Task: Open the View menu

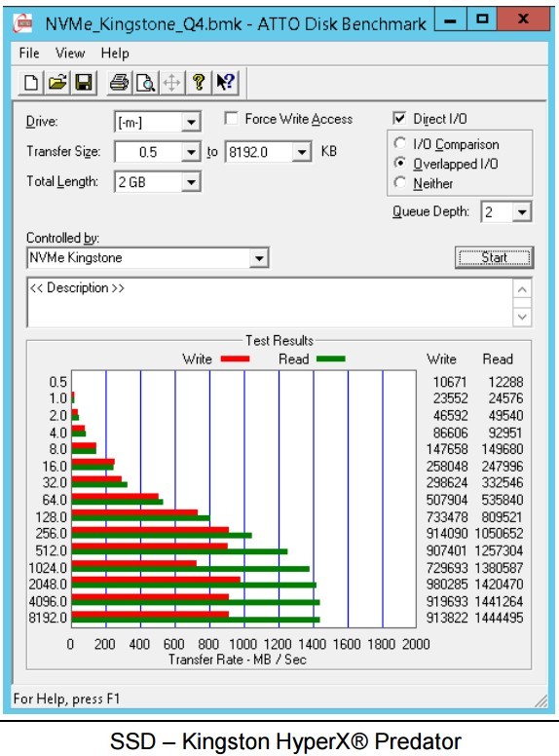Action: [x=70, y=53]
